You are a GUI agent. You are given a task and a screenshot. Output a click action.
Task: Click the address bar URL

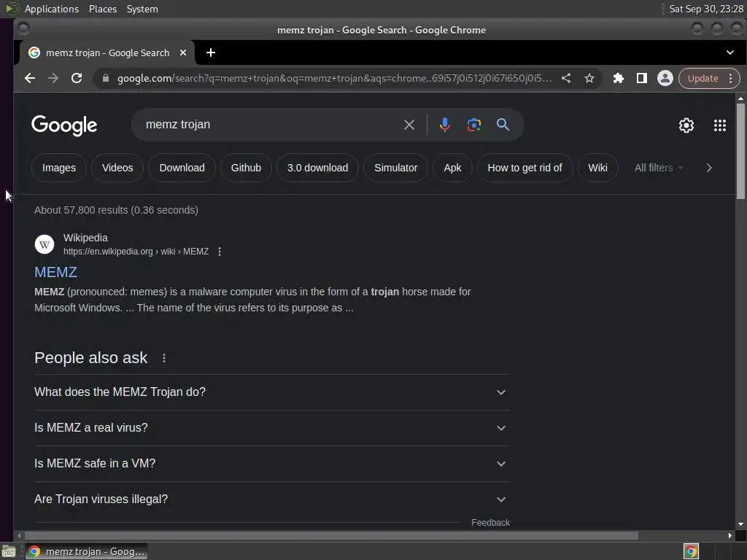pos(333,78)
